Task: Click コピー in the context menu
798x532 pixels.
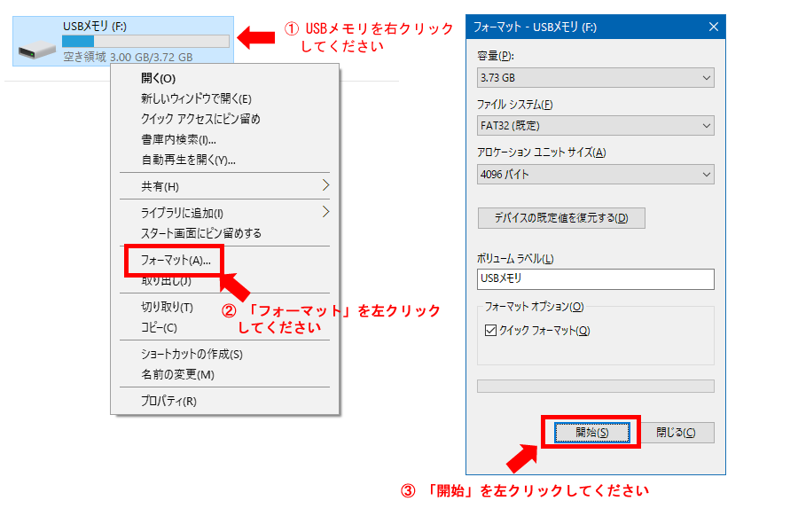Action: click(x=160, y=327)
